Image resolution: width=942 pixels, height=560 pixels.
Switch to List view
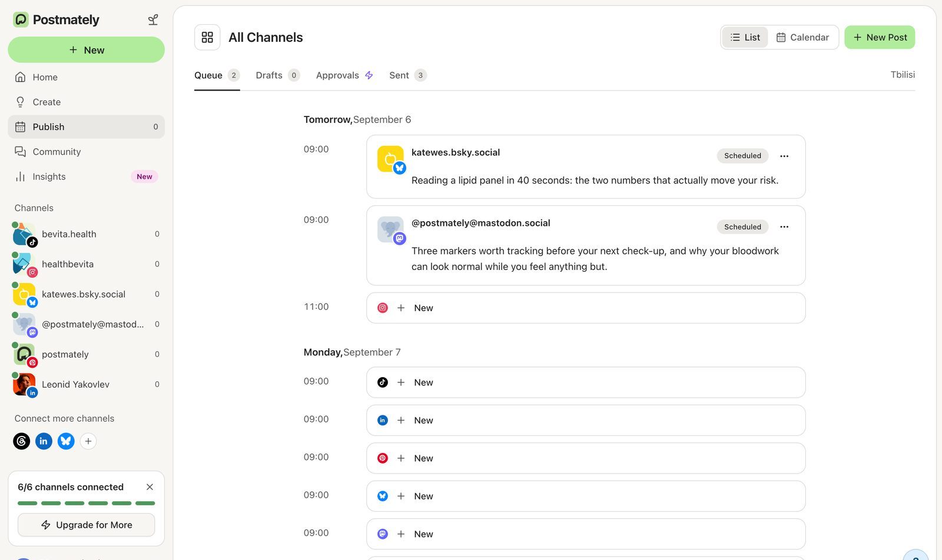745,38
